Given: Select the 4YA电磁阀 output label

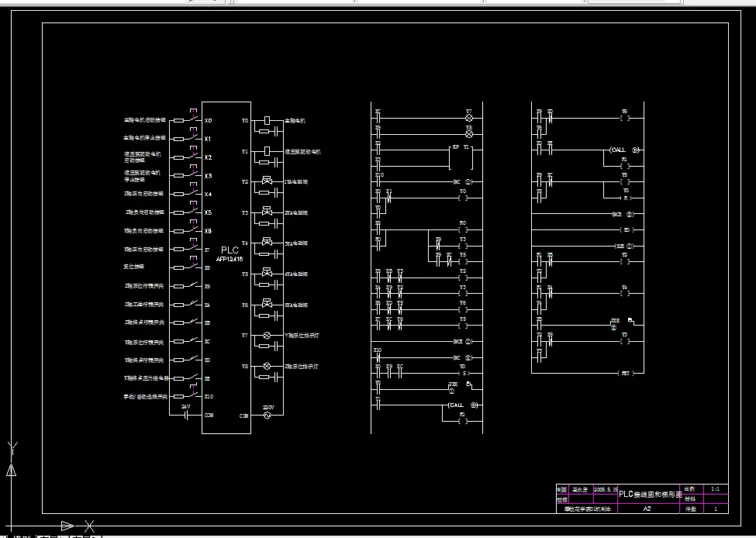Looking at the screenshot, I should 296,274.
